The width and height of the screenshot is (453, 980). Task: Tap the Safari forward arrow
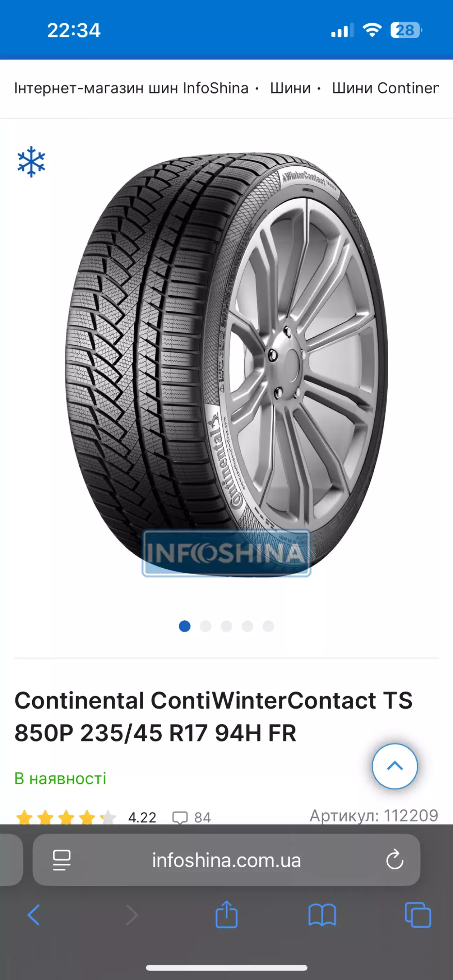[132, 915]
